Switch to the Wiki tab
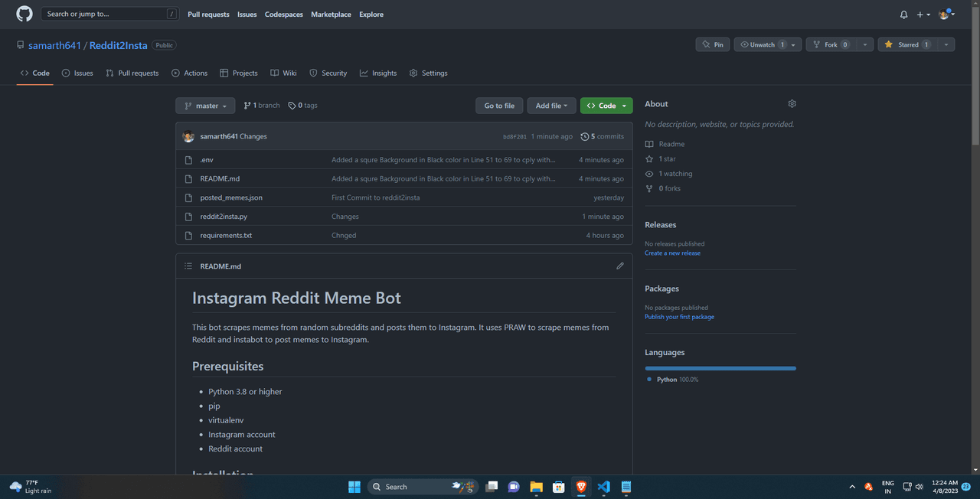Viewport: 980px width, 499px height. [x=283, y=73]
